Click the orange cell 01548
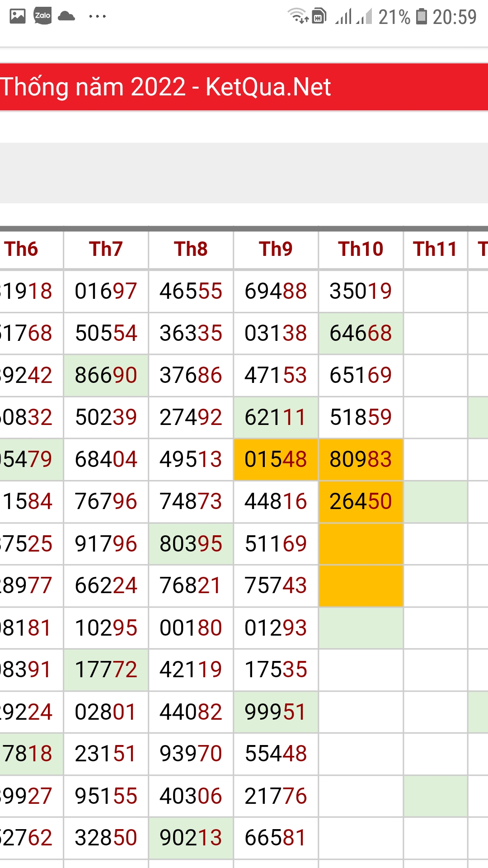488x868 pixels. click(276, 459)
